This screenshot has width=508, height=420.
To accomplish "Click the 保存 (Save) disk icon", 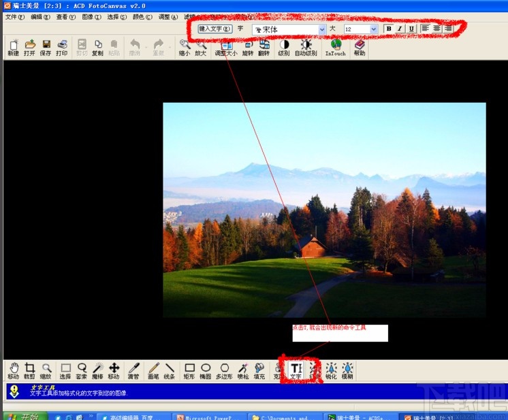I will click(x=46, y=48).
